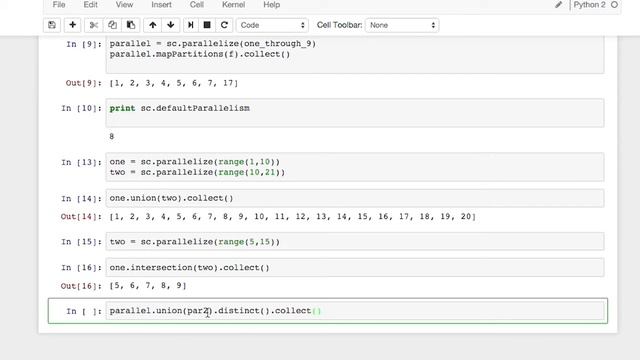Click the In [14]: prompt label
Viewport: 640px width, 360px height.
coord(81,198)
